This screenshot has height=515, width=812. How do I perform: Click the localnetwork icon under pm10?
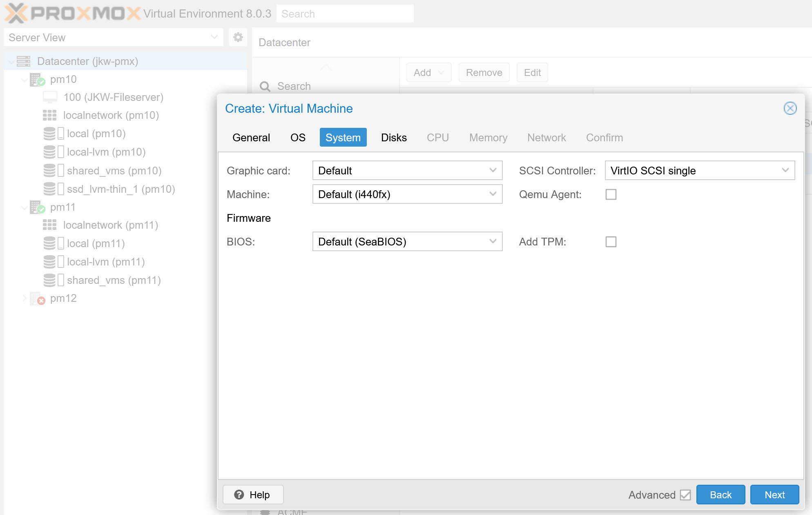point(49,115)
